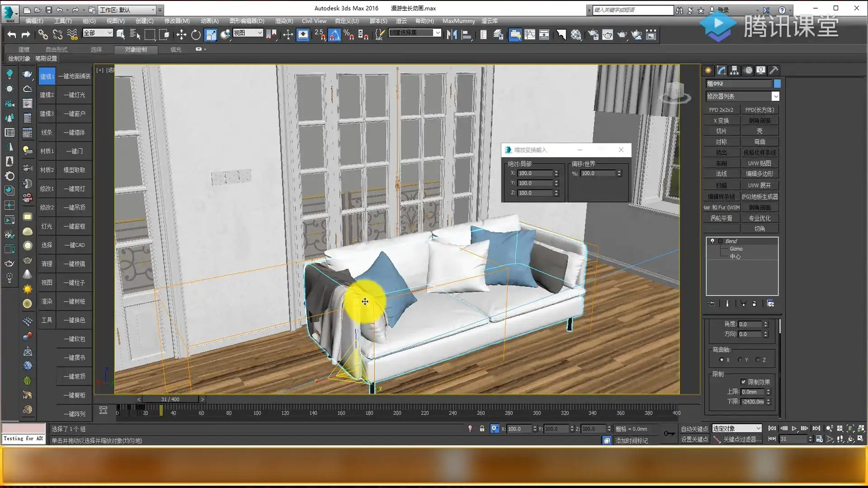Toggle the Bend modifier lightbulb visibility
The width and height of the screenshot is (868, 488).
point(712,241)
